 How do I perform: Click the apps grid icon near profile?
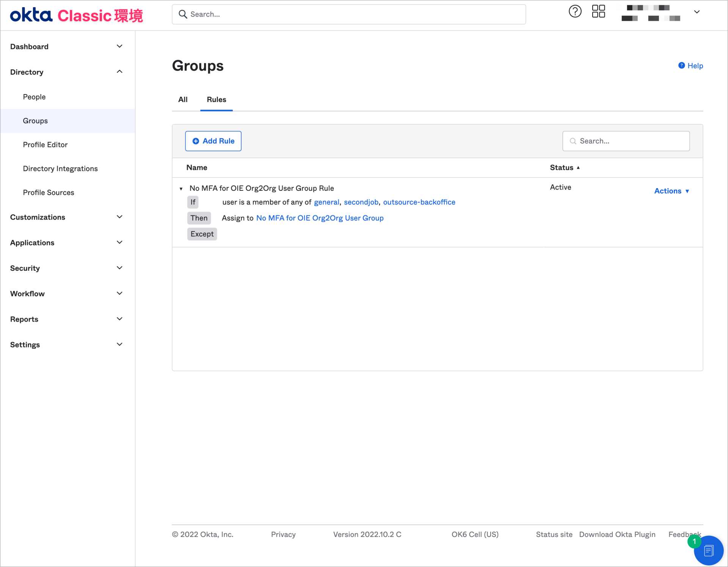[x=598, y=12]
